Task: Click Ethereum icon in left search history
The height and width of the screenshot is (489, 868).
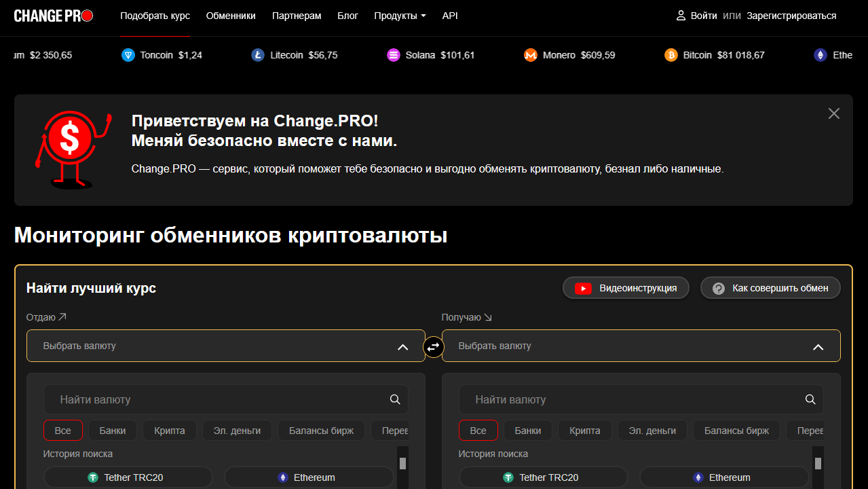Action: [x=283, y=477]
